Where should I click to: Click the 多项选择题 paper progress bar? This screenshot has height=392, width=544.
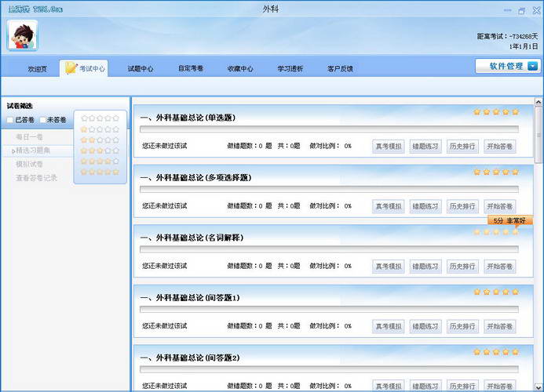click(329, 189)
